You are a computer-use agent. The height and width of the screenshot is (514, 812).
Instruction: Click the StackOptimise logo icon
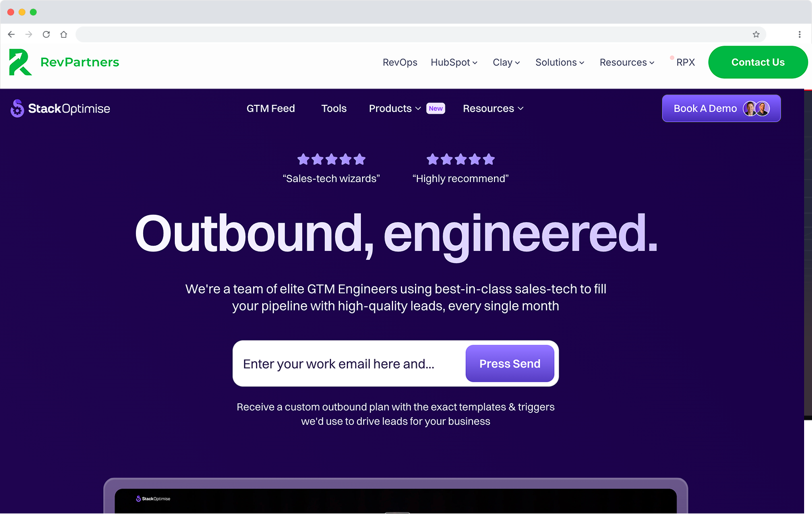point(17,108)
